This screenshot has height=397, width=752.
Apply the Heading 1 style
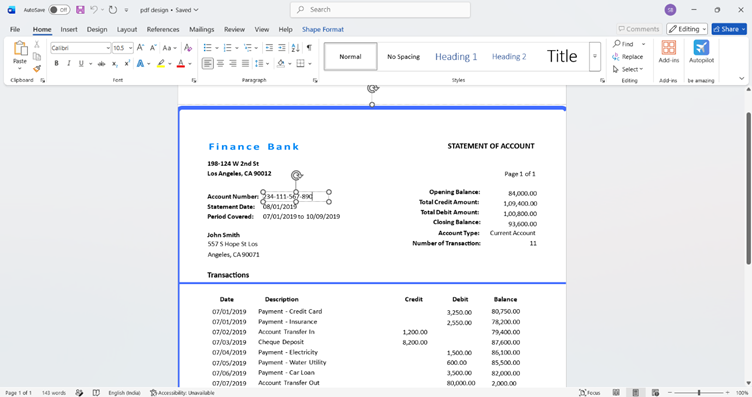point(456,57)
